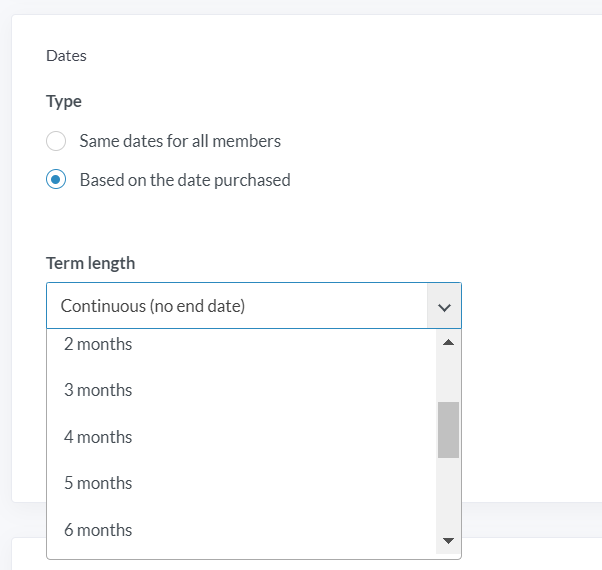Image resolution: width=602 pixels, height=570 pixels.
Task: Click the "Dates" section heading
Action: pos(66,56)
